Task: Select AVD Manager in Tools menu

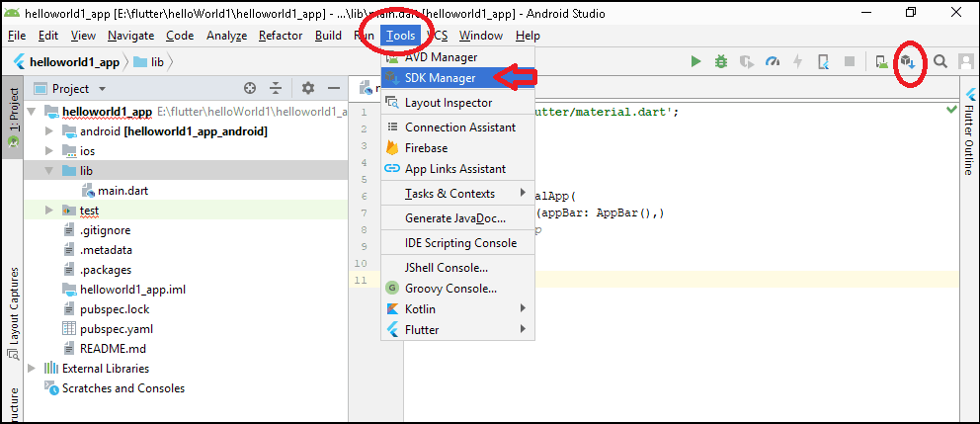Action: coord(457,57)
